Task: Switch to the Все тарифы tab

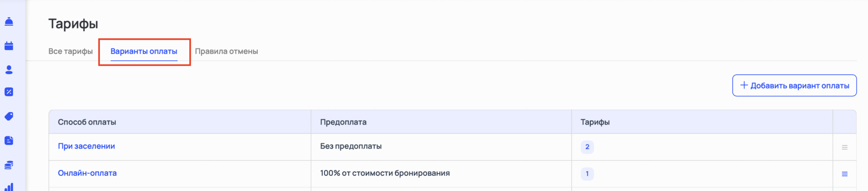Action: point(71,51)
